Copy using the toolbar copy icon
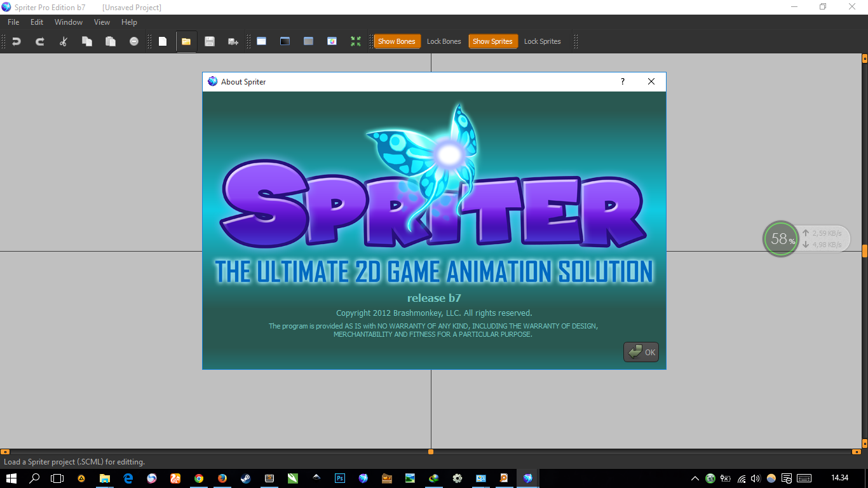 coord(87,41)
